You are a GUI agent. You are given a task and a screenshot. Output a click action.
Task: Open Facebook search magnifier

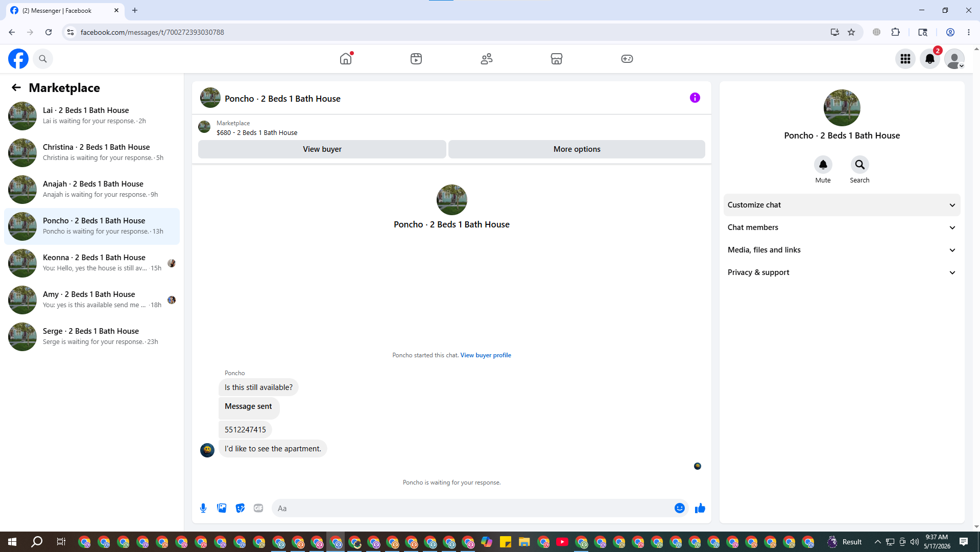[x=43, y=59]
